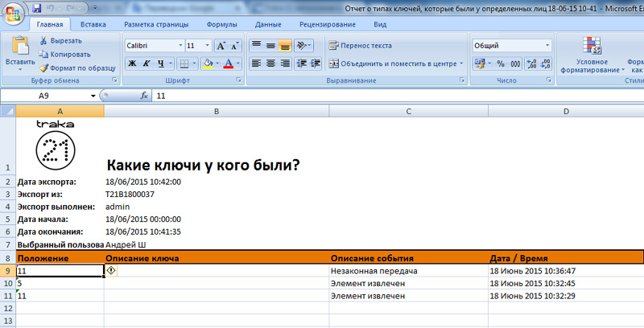644x328 pixels.
Task: Increase cell indent
Action: pyautogui.click(x=316, y=64)
